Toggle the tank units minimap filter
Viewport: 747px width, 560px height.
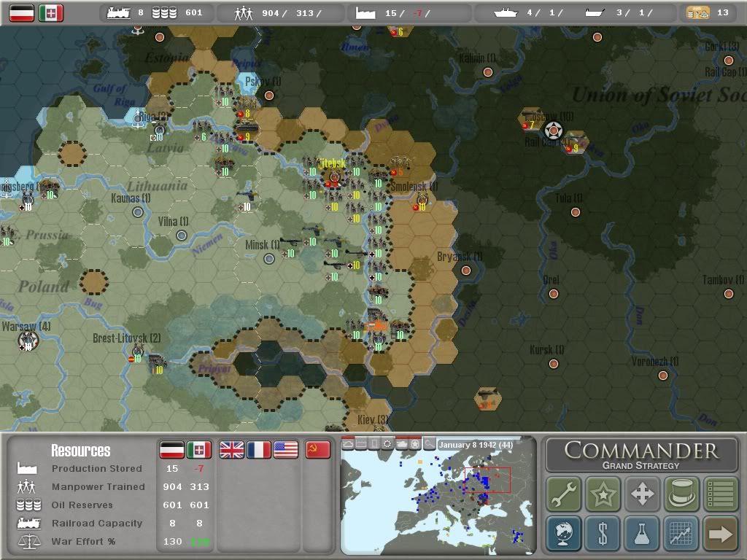[402, 443]
